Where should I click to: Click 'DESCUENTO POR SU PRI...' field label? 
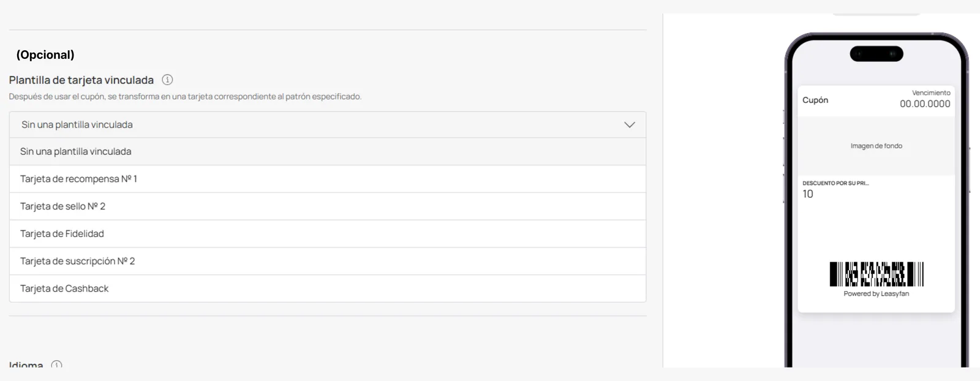[835, 183]
